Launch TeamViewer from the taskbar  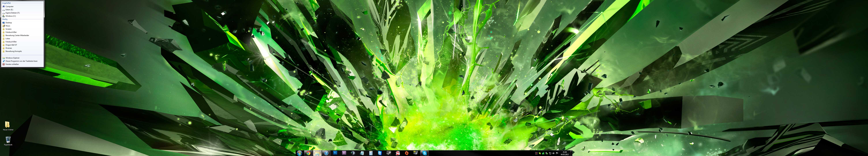click(380, 153)
